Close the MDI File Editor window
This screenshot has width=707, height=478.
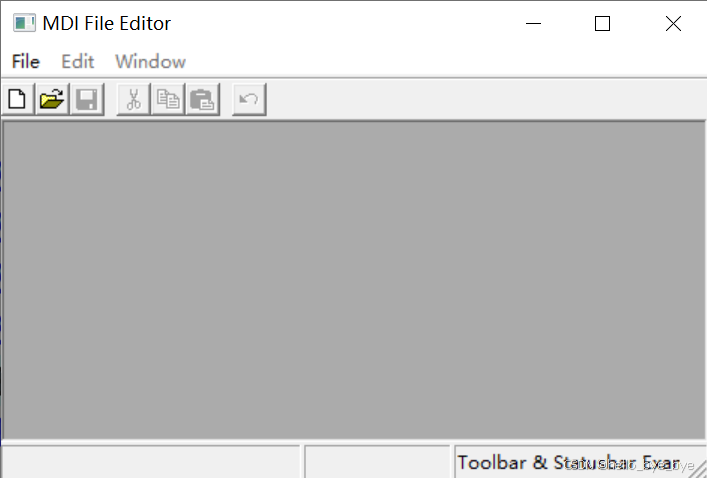[x=673, y=23]
